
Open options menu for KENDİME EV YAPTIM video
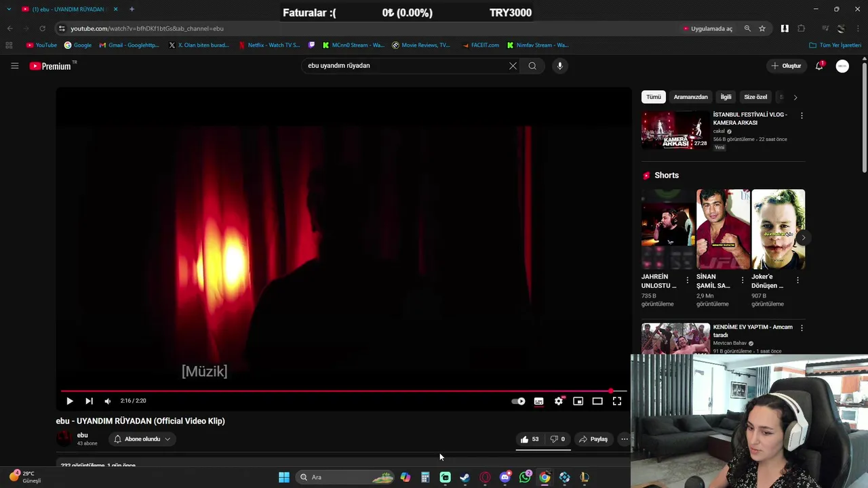pos(802,328)
